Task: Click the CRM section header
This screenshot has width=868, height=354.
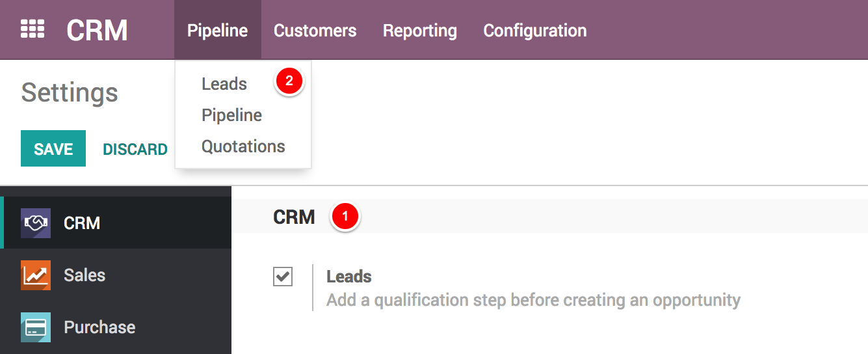Action: pyautogui.click(x=294, y=217)
